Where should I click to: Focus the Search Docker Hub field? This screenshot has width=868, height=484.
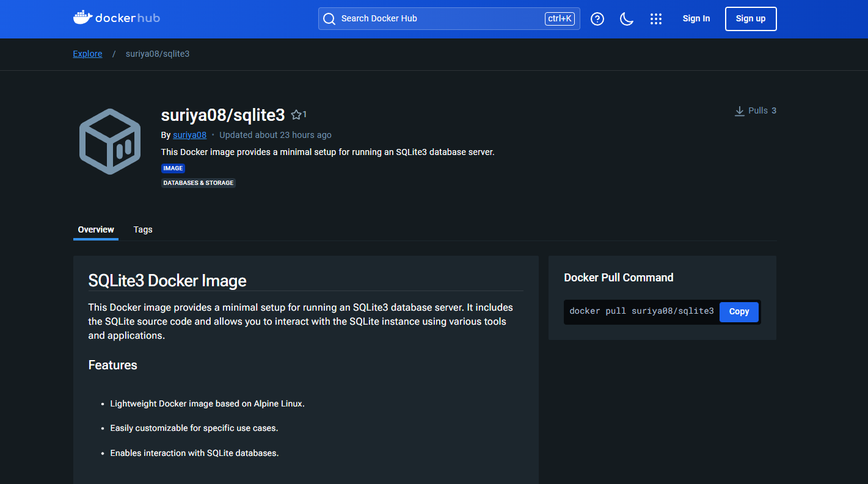(449, 18)
